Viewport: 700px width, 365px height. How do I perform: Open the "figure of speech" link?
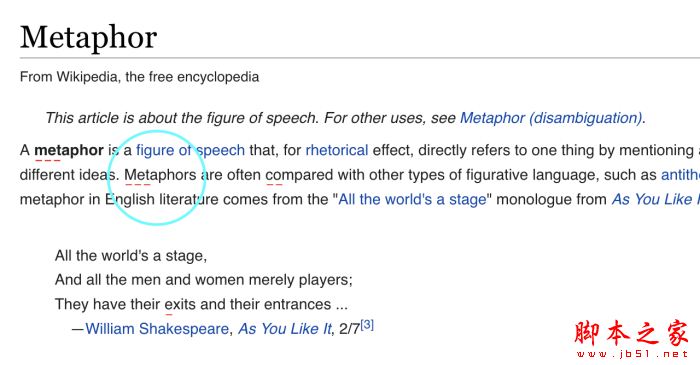coord(191,150)
